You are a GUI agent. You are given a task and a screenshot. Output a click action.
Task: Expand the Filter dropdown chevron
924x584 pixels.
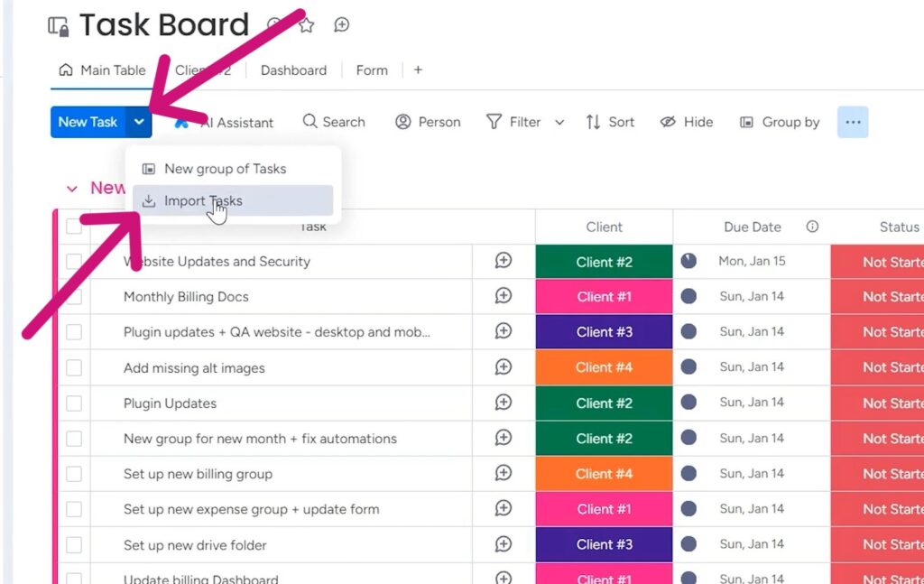559,122
